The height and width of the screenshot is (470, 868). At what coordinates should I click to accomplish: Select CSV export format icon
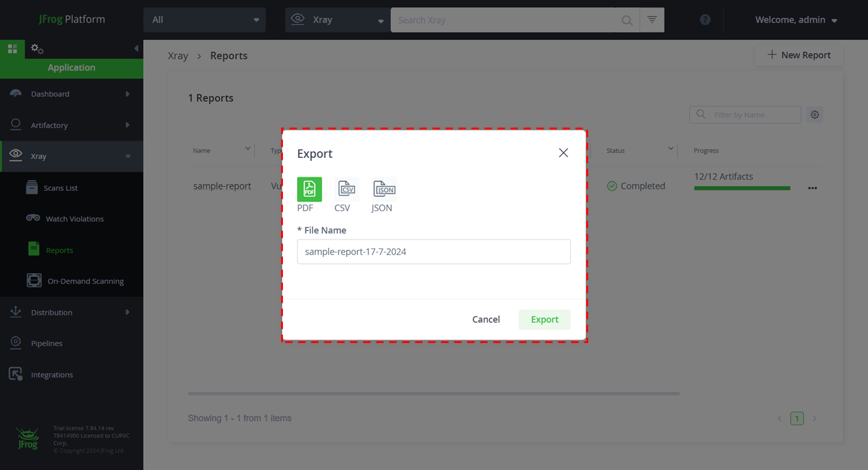click(x=347, y=189)
